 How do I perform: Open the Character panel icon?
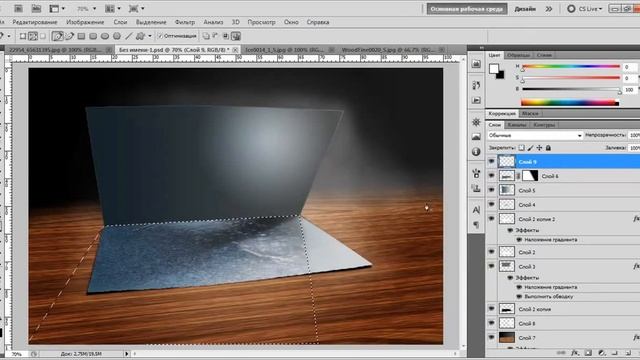(476, 210)
